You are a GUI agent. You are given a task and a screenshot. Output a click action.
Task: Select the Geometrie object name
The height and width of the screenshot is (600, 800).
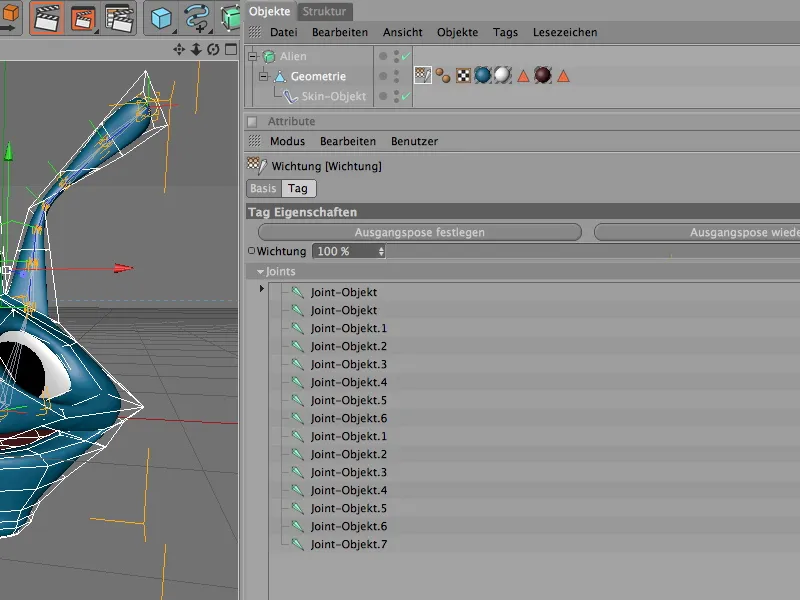pos(318,77)
